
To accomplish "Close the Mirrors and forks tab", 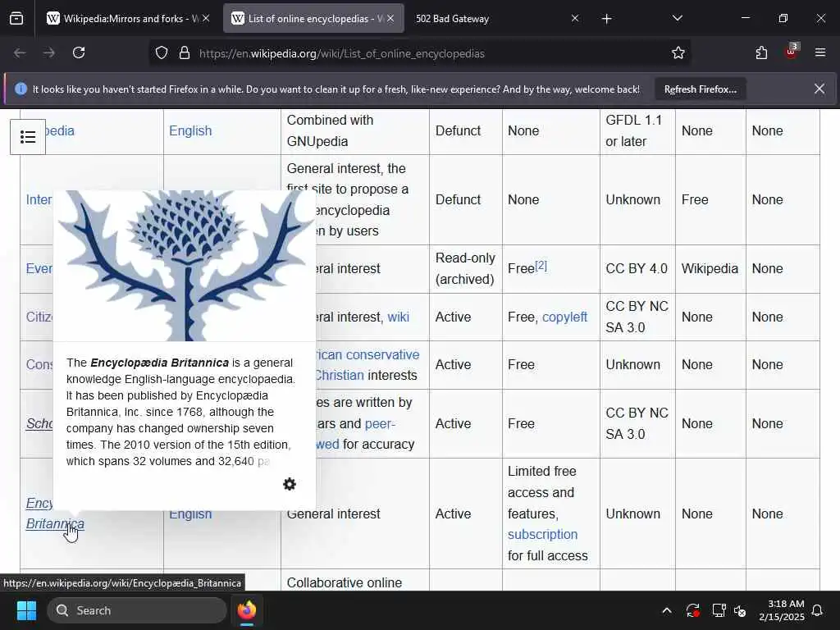I will (x=206, y=19).
